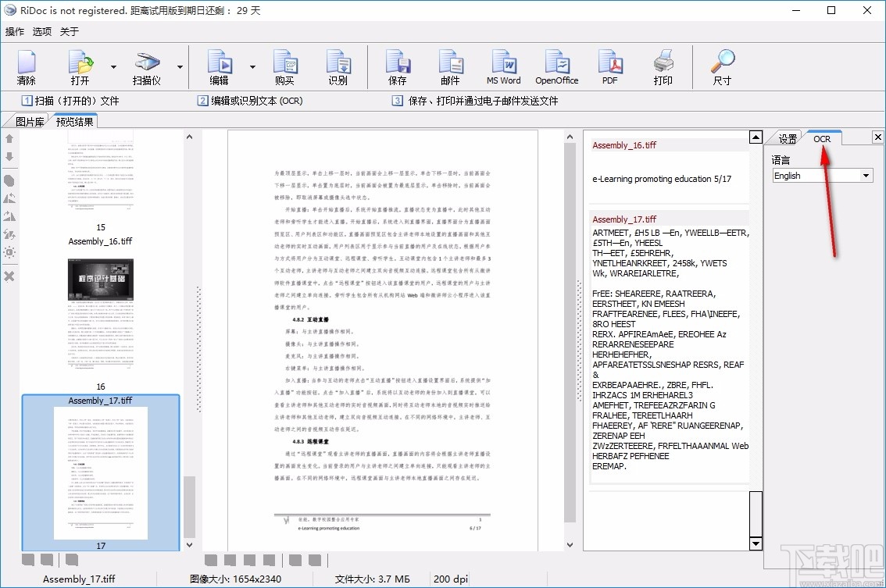Click the 编辑 (Edit) toolbar icon
The width and height of the screenshot is (886, 588).
click(220, 67)
